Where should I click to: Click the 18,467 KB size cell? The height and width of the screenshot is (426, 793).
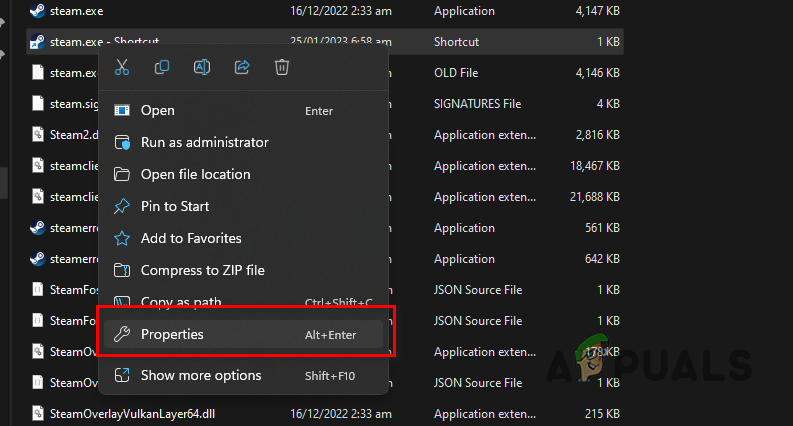click(595, 165)
